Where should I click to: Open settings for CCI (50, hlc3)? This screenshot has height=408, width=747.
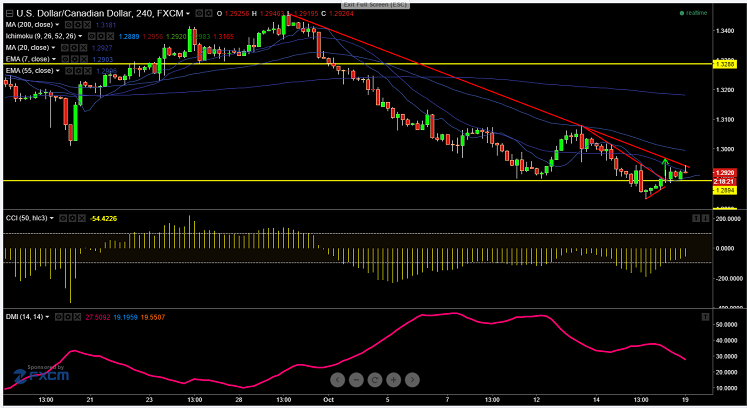72,218
